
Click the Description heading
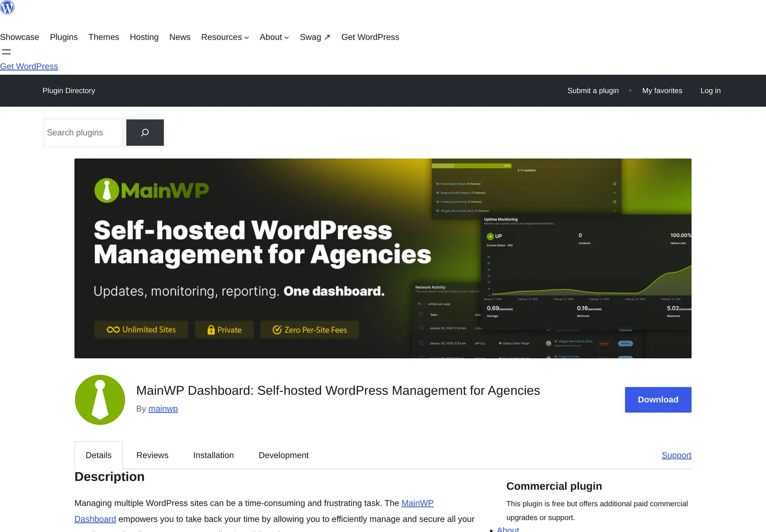pos(109,477)
